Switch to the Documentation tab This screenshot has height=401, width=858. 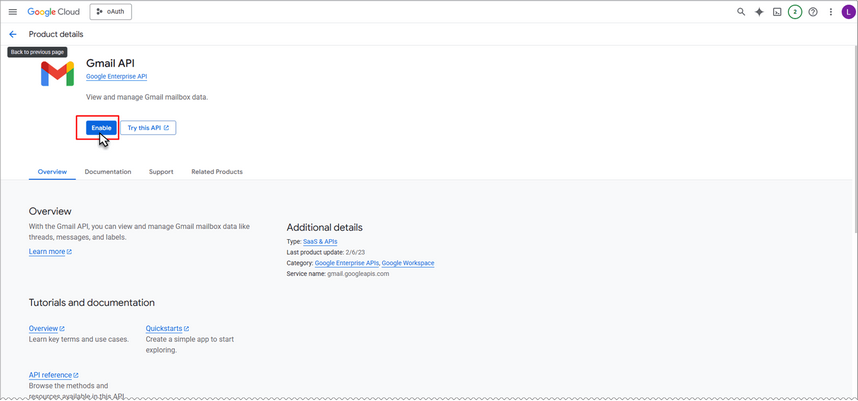point(108,171)
